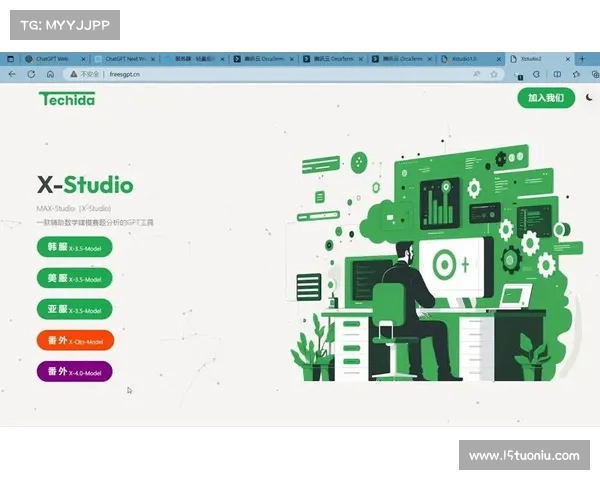Go back using the browser back arrow

[12, 74]
